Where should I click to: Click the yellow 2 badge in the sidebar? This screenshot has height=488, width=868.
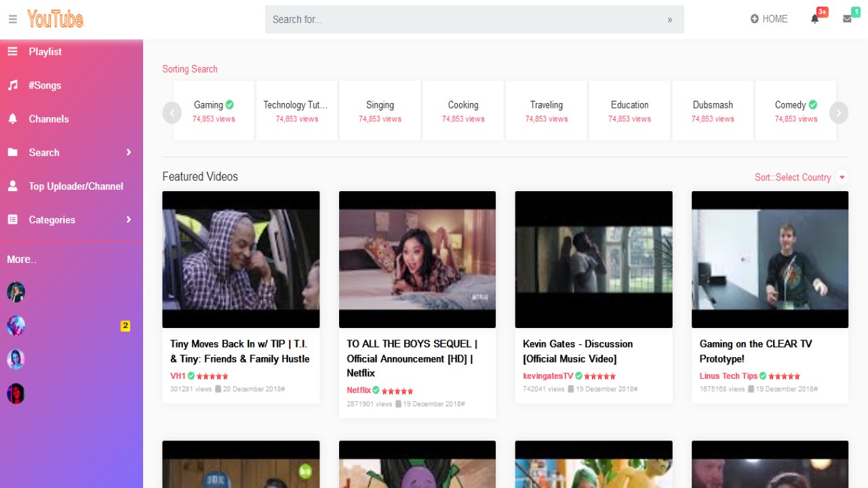(125, 326)
